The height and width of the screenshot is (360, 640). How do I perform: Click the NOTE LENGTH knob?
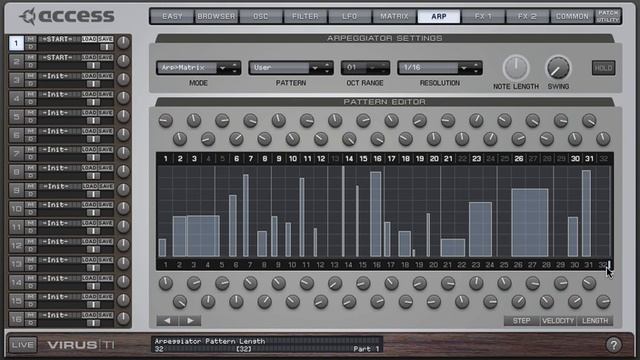coord(516,68)
